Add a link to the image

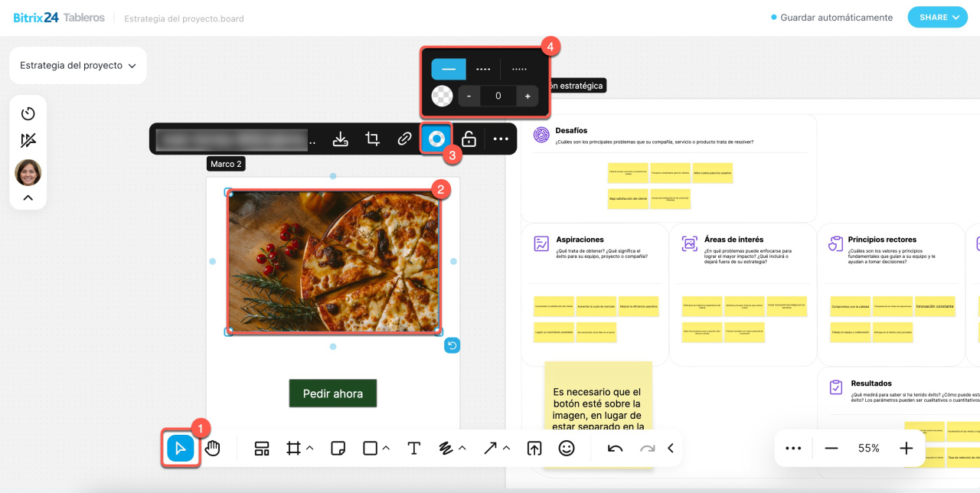pyautogui.click(x=404, y=139)
